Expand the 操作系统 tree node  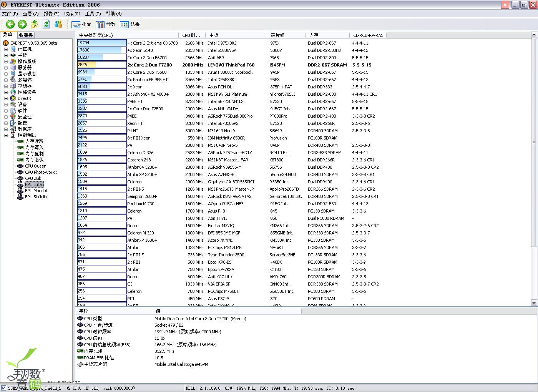[6, 61]
